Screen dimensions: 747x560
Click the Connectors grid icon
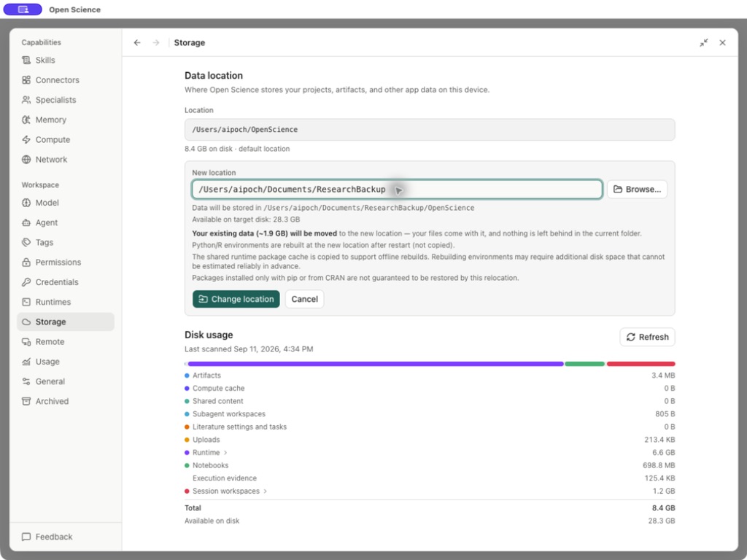(x=26, y=80)
